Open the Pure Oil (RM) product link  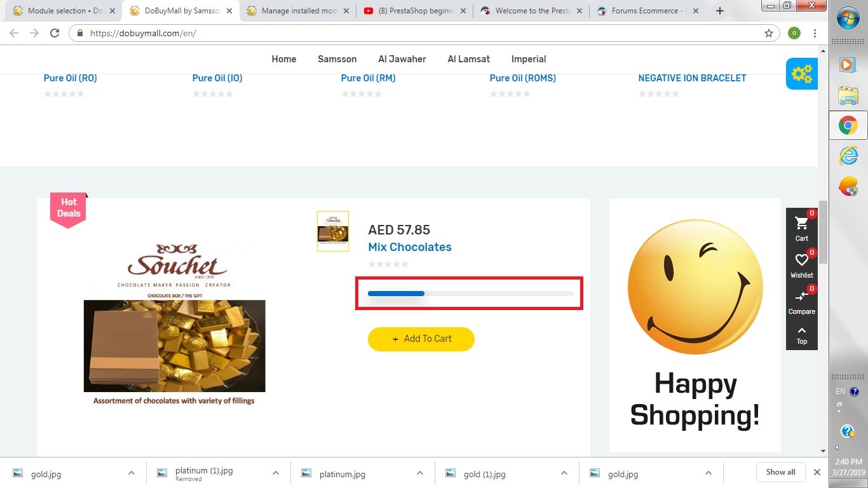[369, 78]
